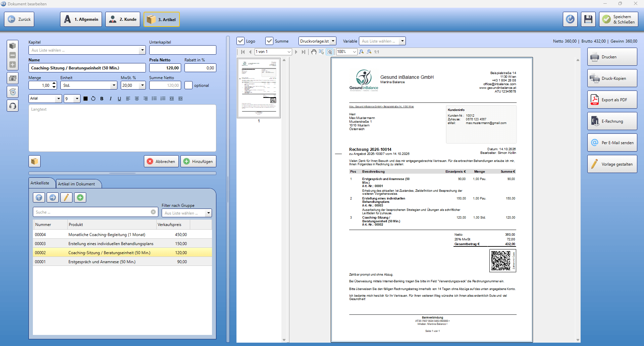This screenshot has height=346, width=644.
Task: Open the MwSt. % dropdown
Action: 142,85
